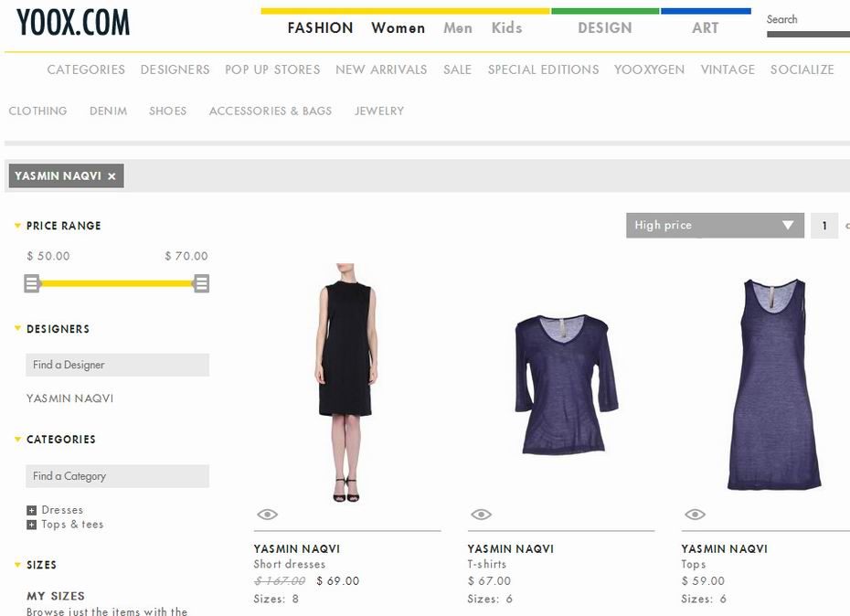Click the minimum price slider handle
Screen dimensions: 850x616
tap(32, 283)
